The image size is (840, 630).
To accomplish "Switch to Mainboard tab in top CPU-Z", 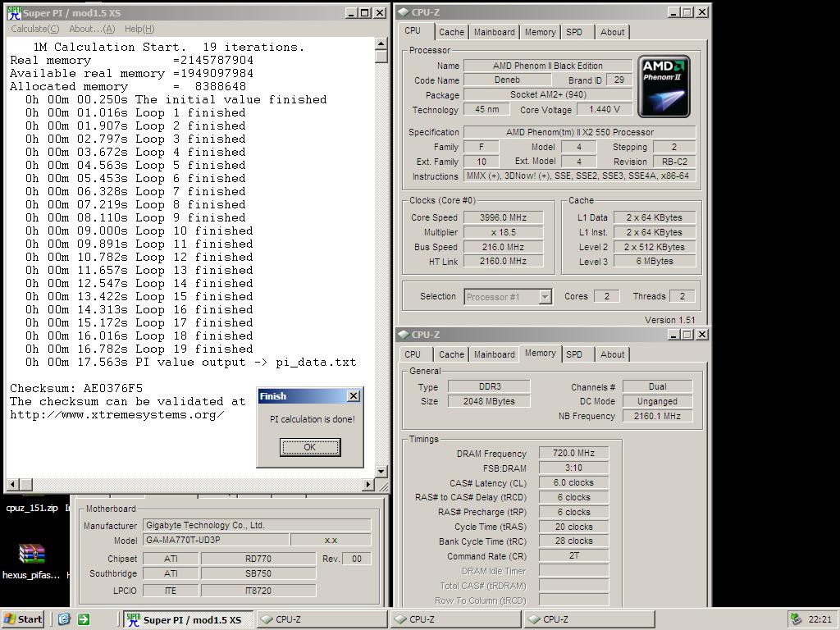I will pyautogui.click(x=494, y=32).
